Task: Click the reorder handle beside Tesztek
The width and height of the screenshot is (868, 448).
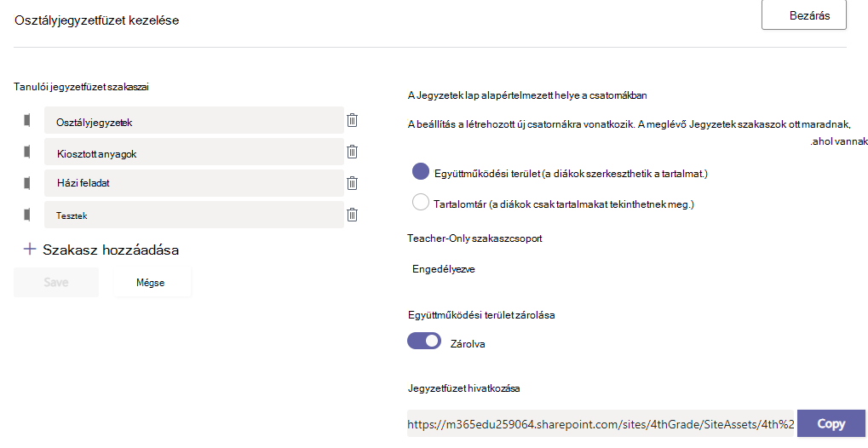Action: coord(27,215)
